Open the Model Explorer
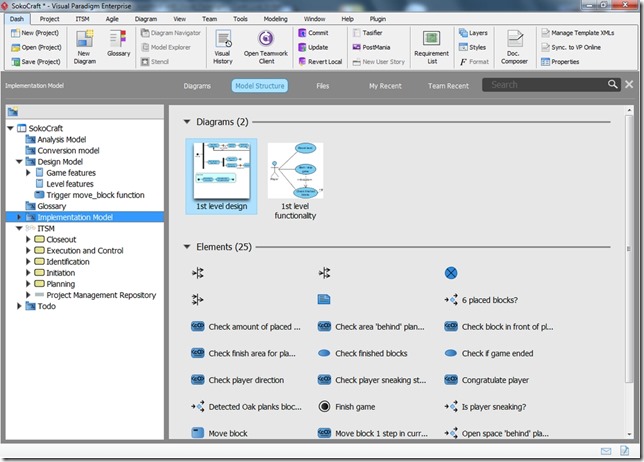644x462 pixels. [x=166, y=47]
